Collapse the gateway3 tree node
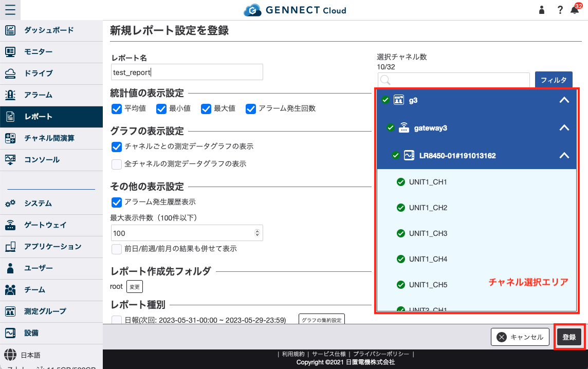Screen dimensions: 588x369 point(564,127)
